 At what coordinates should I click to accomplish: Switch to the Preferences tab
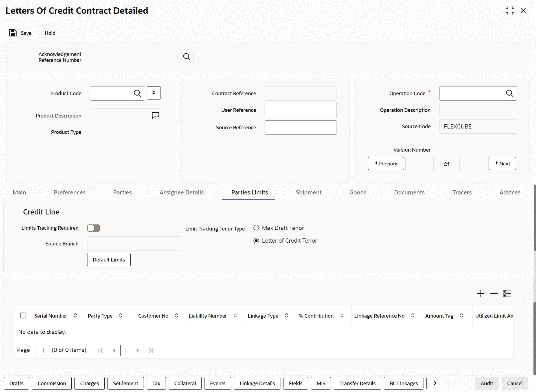click(x=70, y=192)
